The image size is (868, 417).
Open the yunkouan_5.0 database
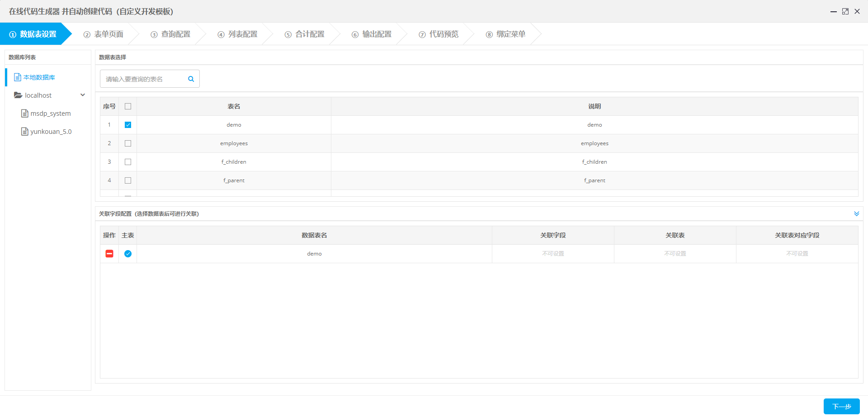47,132
